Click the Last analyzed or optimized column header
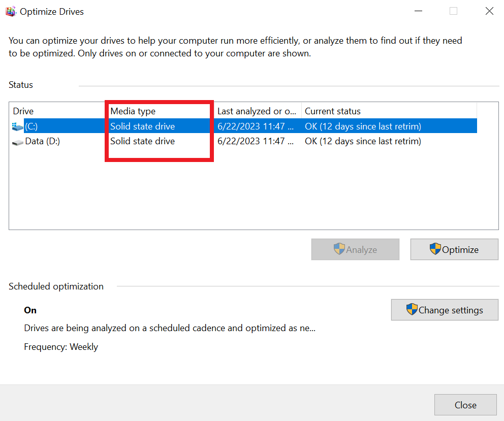The image size is (504, 421). (257, 111)
